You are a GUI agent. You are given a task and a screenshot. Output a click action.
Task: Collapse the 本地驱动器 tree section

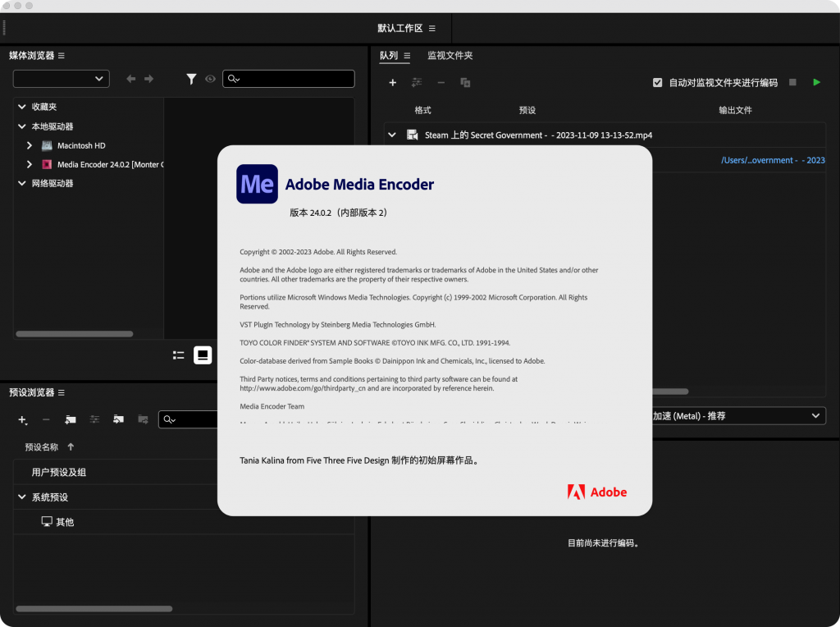click(x=22, y=126)
